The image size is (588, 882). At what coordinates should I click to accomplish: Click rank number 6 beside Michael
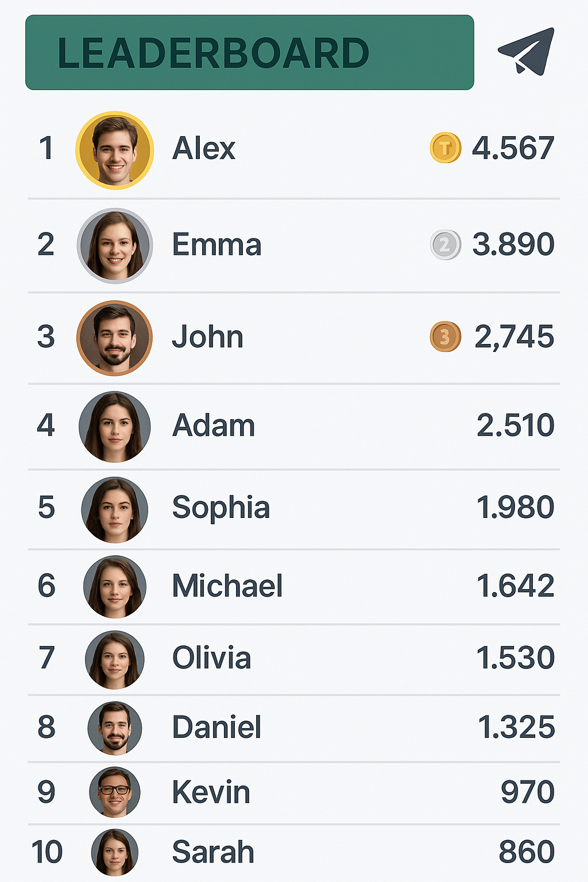click(47, 586)
